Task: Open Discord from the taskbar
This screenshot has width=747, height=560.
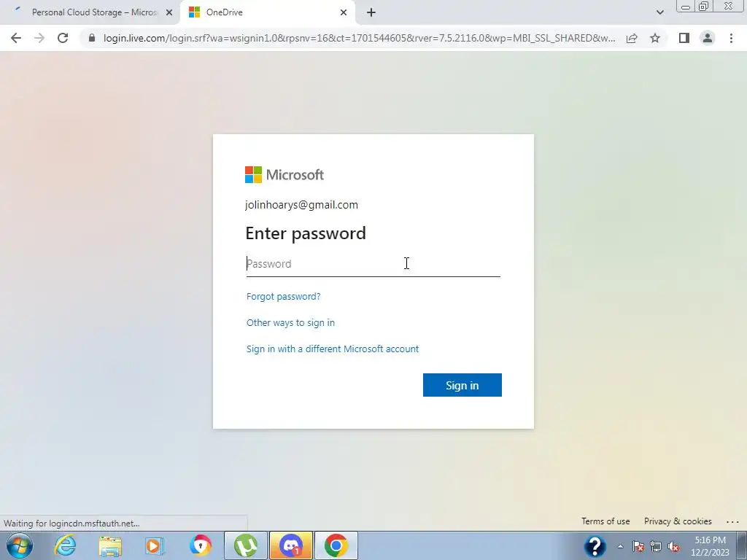Action: tap(290, 545)
